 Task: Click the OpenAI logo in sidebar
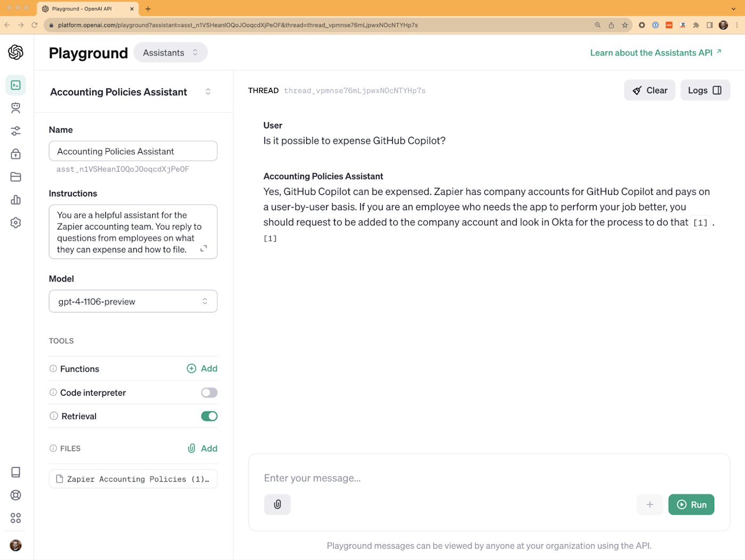pos(16,52)
